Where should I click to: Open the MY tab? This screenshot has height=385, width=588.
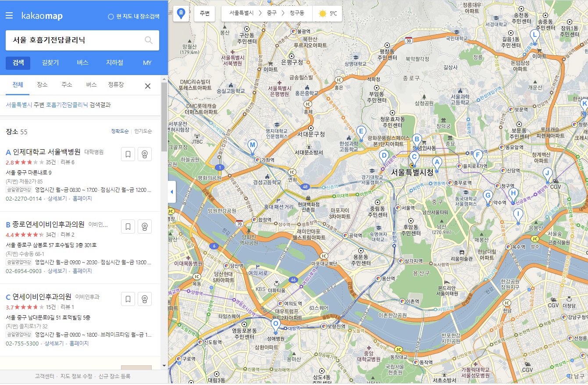[x=147, y=63]
